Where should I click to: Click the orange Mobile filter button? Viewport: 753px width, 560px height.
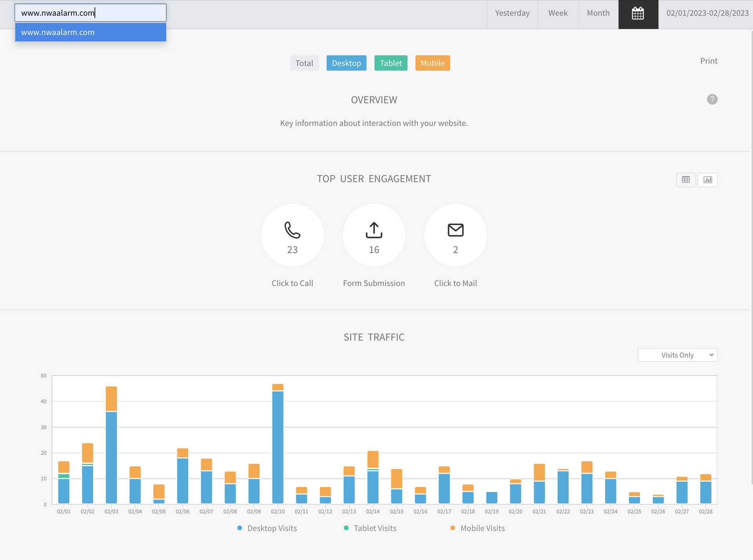pos(432,63)
